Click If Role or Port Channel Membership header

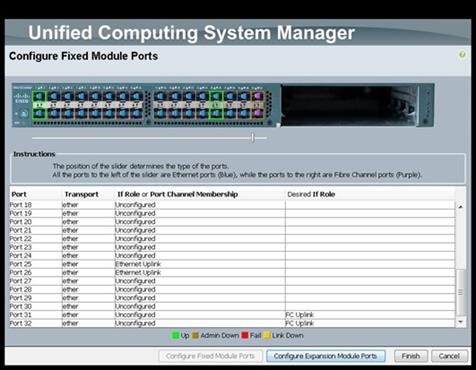point(200,194)
